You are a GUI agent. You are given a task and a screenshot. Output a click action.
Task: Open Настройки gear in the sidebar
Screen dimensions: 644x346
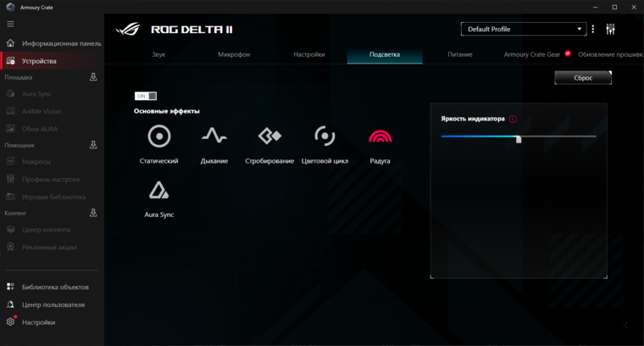click(11, 322)
